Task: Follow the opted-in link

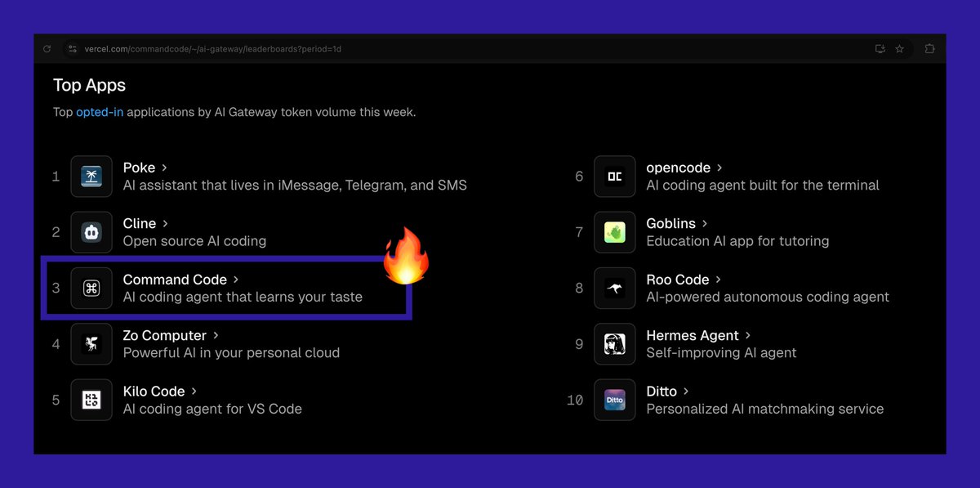Action: point(100,112)
